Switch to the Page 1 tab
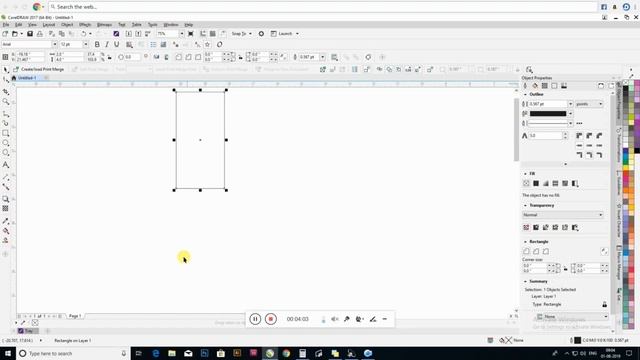The image size is (640, 360). click(75, 316)
